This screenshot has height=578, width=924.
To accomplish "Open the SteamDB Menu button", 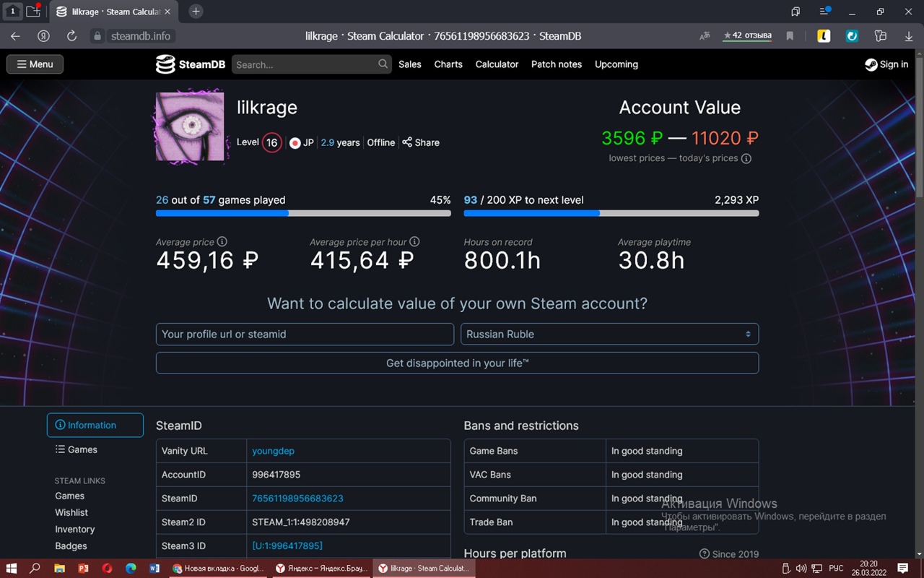I will (x=35, y=64).
